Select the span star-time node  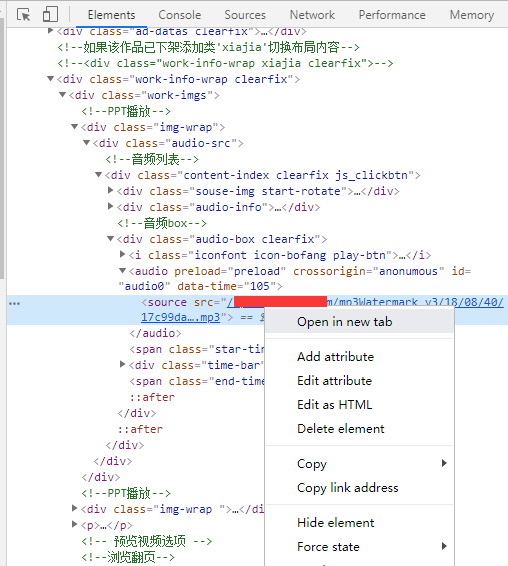(197, 349)
